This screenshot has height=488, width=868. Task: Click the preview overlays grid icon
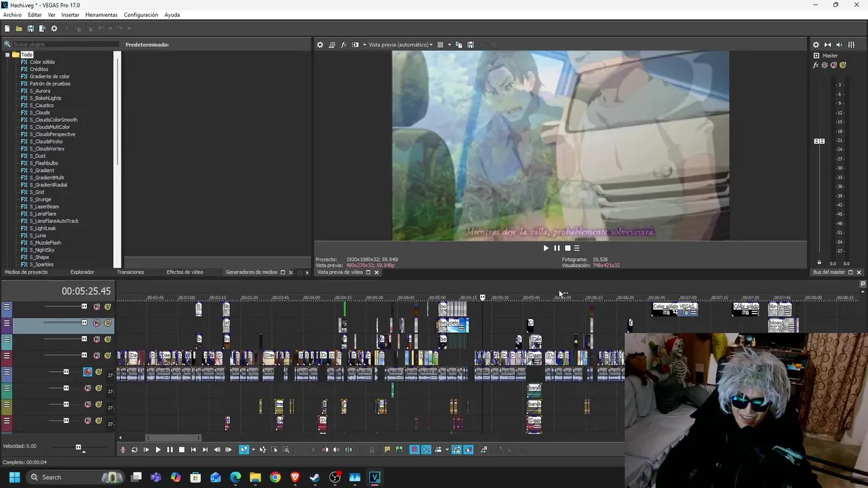(x=440, y=45)
